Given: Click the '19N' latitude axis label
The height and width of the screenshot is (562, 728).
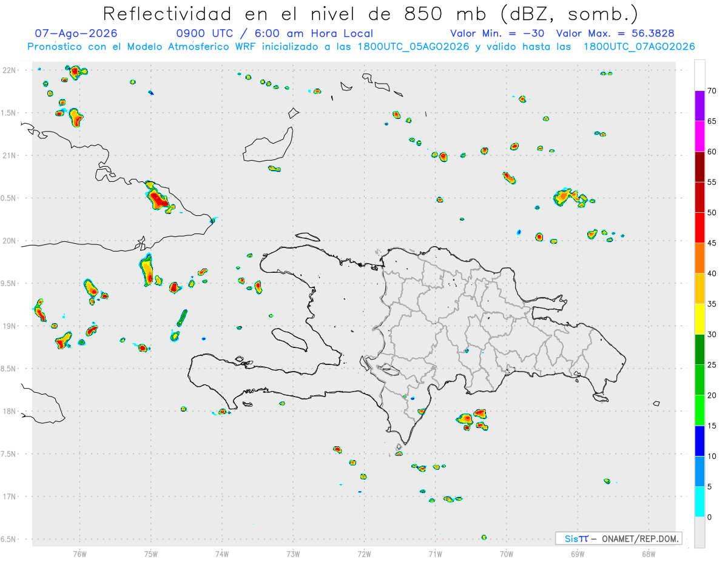Looking at the screenshot, I should pyautogui.click(x=10, y=326).
